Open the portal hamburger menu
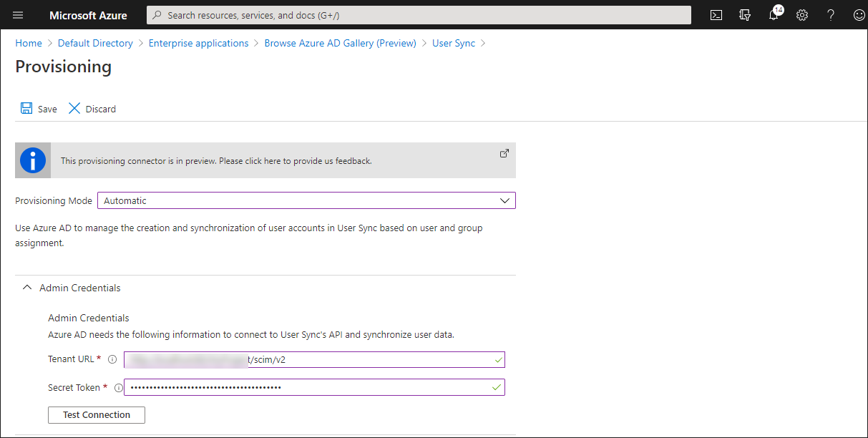The width and height of the screenshot is (868, 438). (18, 15)
